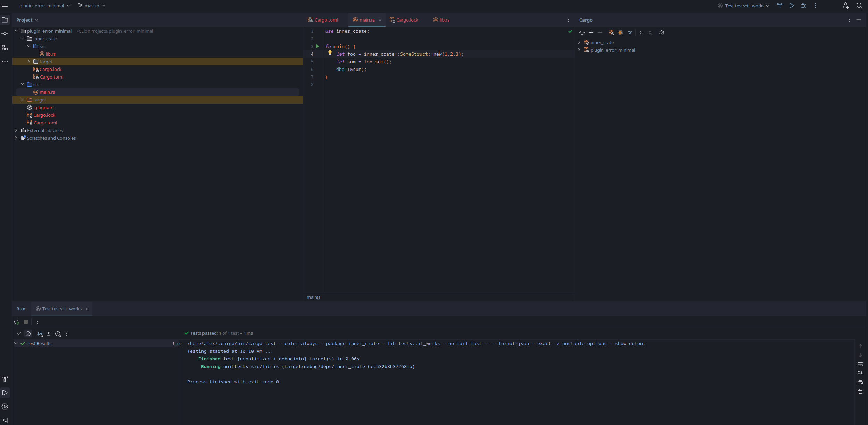Expand Scratches and Consoles node
The width and height of the screenshot is (868, 425).
tap(16, 138)
